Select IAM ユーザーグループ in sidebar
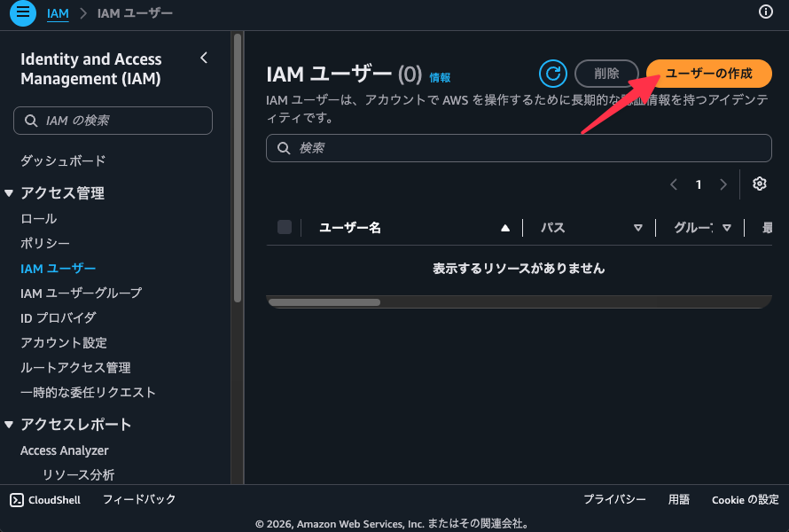Screen dimensions: 789x532 pos(81,293)
